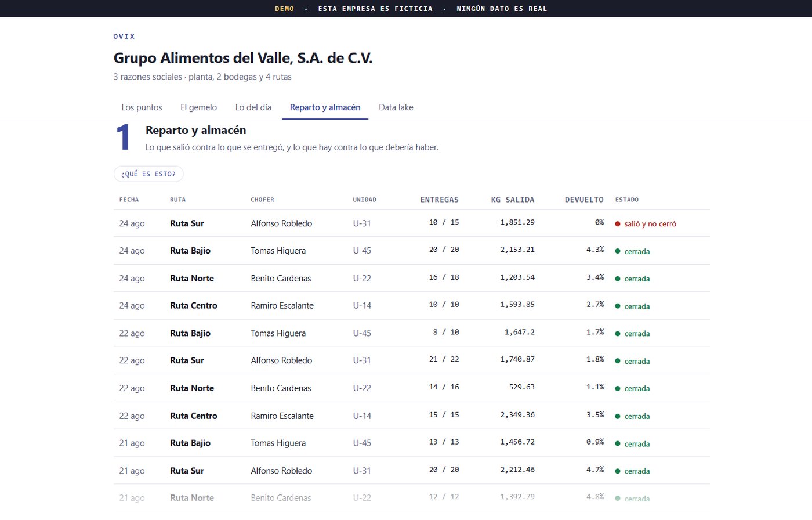This screenshot has width=812, height=520.
Task: Click the devuelto value 4.3%
Action: click(x=595, y=250)
